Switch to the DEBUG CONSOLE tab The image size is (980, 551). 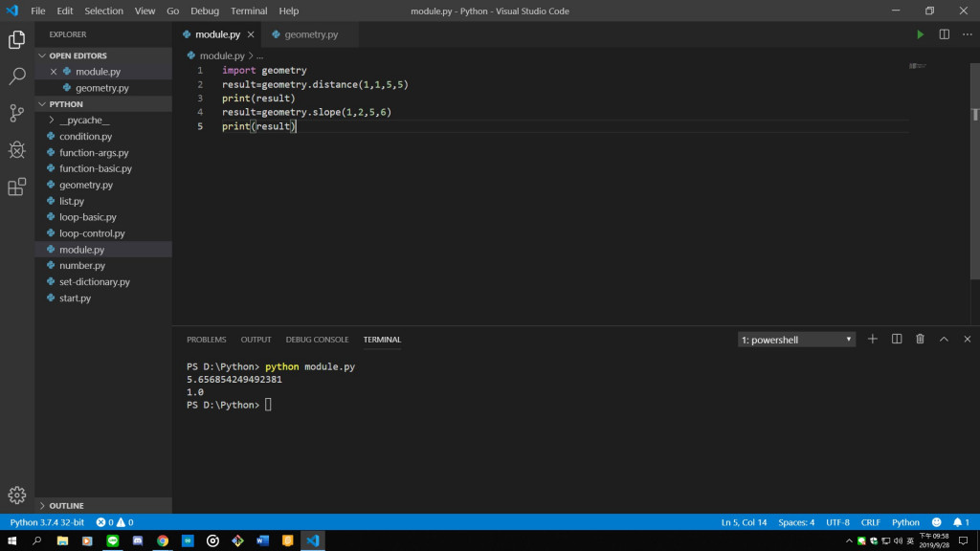click(x=317, y=340)
